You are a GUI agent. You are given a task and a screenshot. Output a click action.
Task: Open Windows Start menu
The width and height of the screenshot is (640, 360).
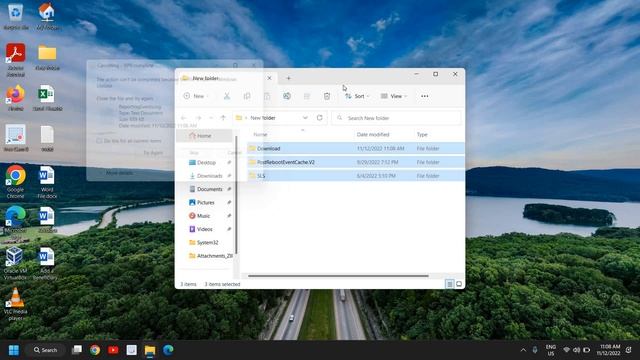click(14, 350)
